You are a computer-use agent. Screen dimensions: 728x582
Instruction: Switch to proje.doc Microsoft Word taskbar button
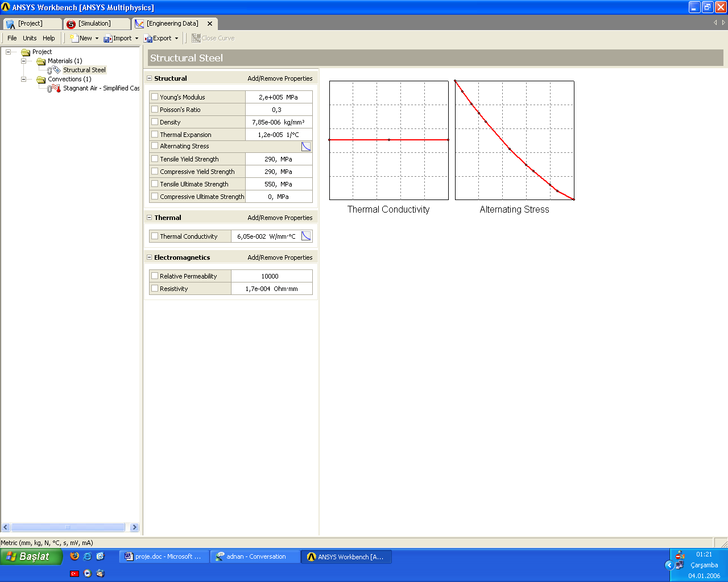point(164,556)
